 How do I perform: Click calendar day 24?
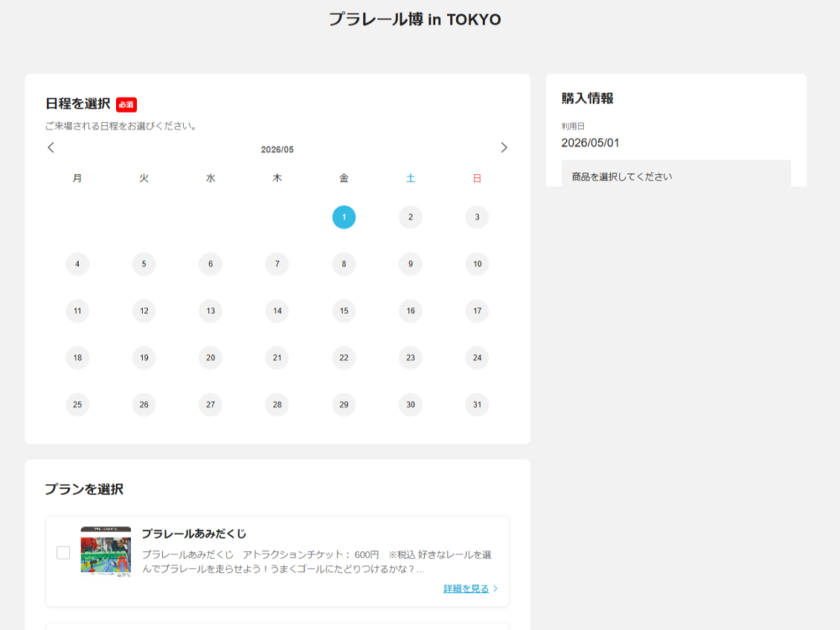click(477, 357)
